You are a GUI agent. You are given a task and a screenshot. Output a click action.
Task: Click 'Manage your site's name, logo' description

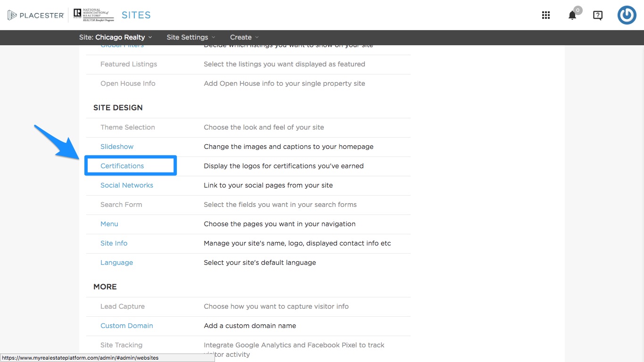(297, 243)
